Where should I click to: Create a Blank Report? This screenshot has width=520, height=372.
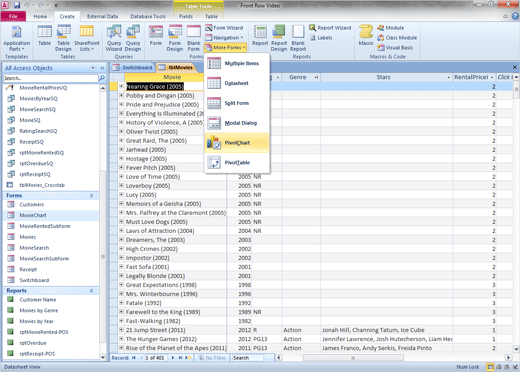tap(298, 38)
